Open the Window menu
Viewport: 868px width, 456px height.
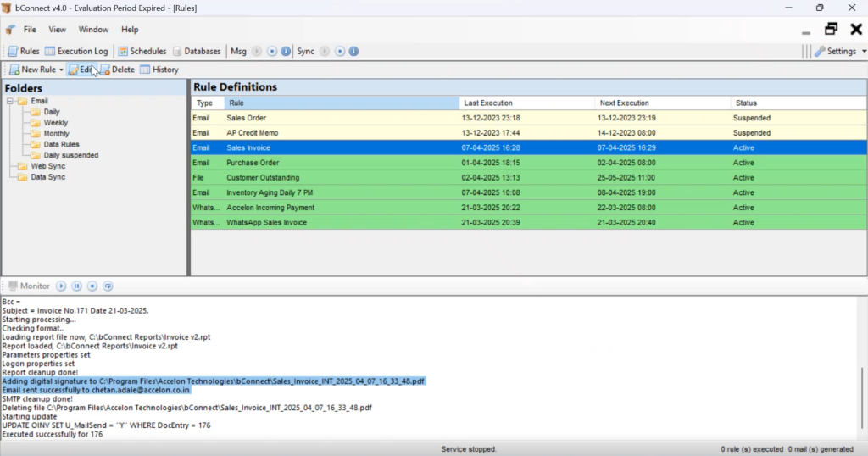point(93,30)
